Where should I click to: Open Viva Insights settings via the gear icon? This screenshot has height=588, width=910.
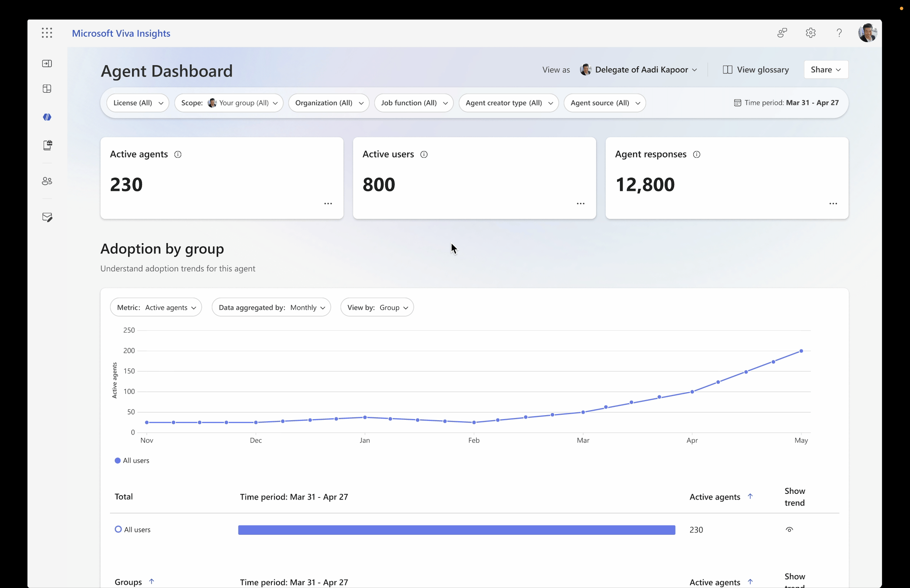810,33
